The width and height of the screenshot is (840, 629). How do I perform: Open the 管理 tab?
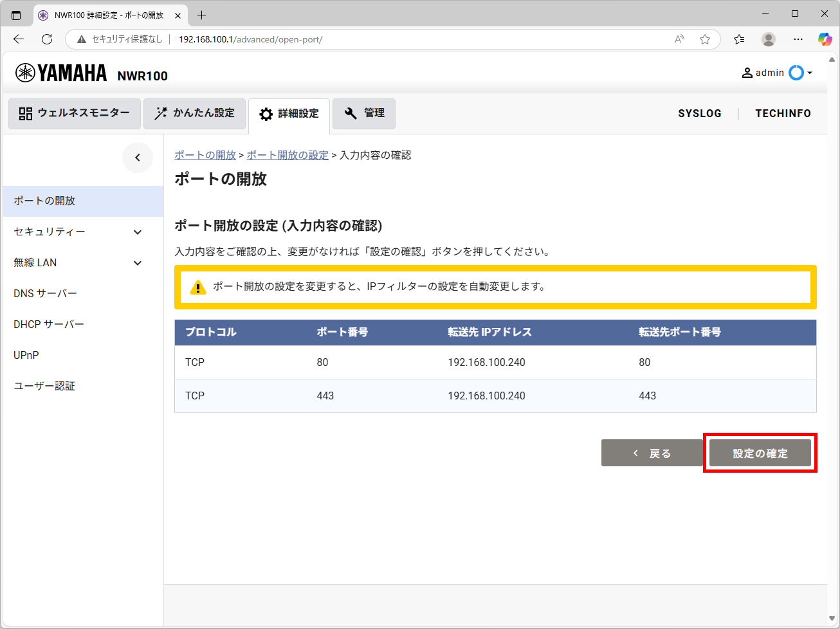[x=364, y=113]
